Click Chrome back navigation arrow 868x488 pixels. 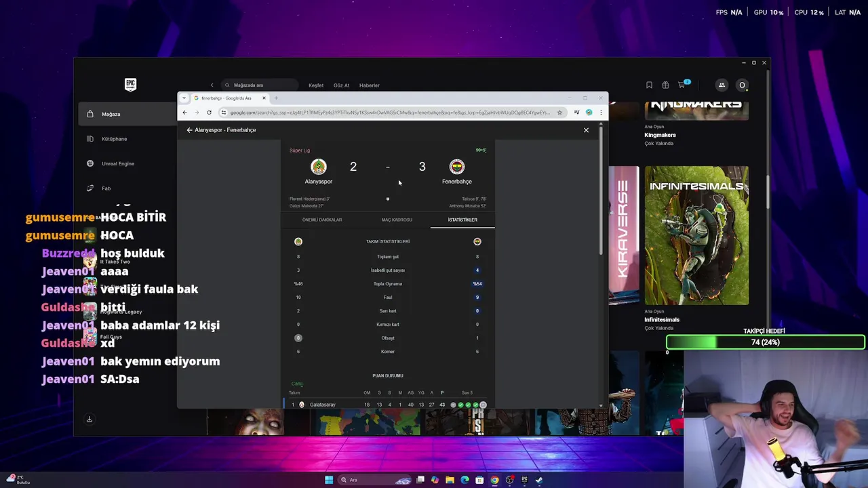pos(184,113)
